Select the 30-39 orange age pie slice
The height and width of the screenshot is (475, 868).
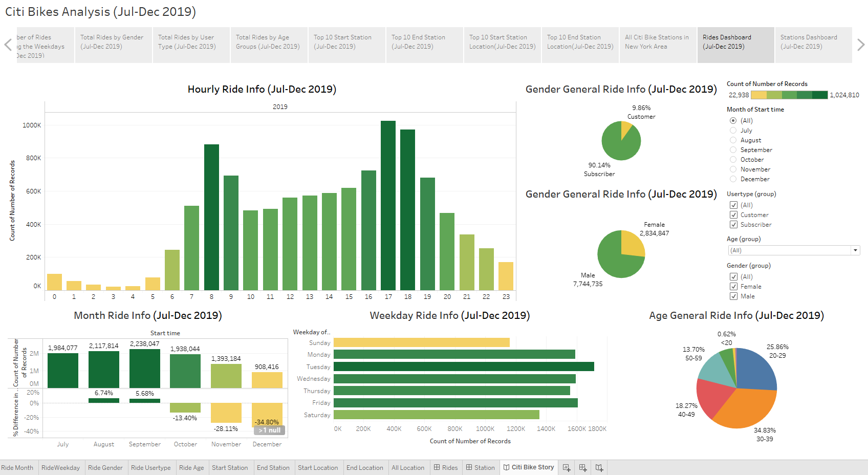point(745,411)
